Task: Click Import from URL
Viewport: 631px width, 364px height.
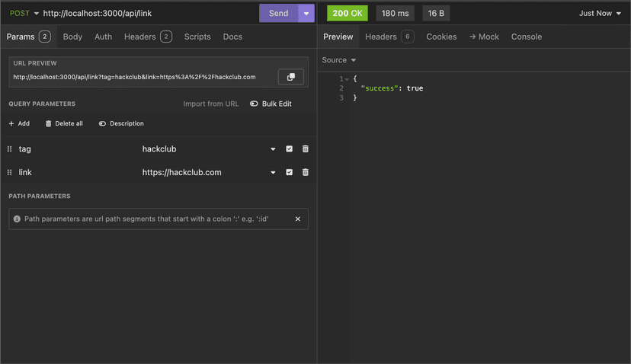Action: (x=210, y=104)
